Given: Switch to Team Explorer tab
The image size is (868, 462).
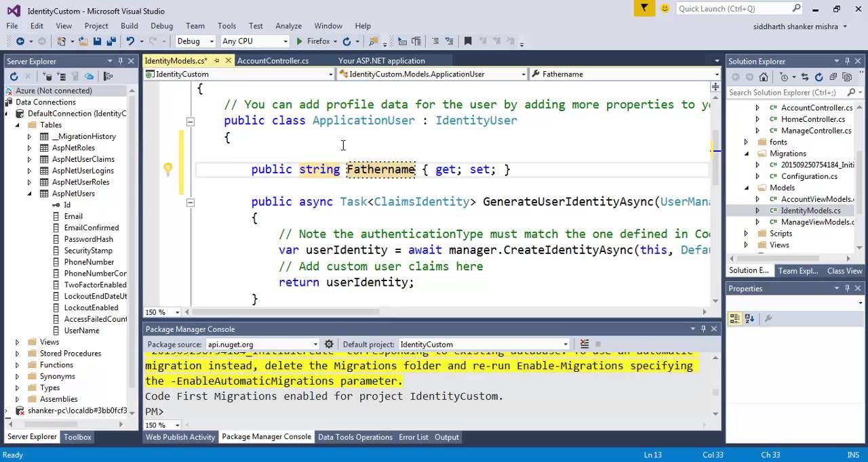Looking at the screenshot, I should click(798, 271).
